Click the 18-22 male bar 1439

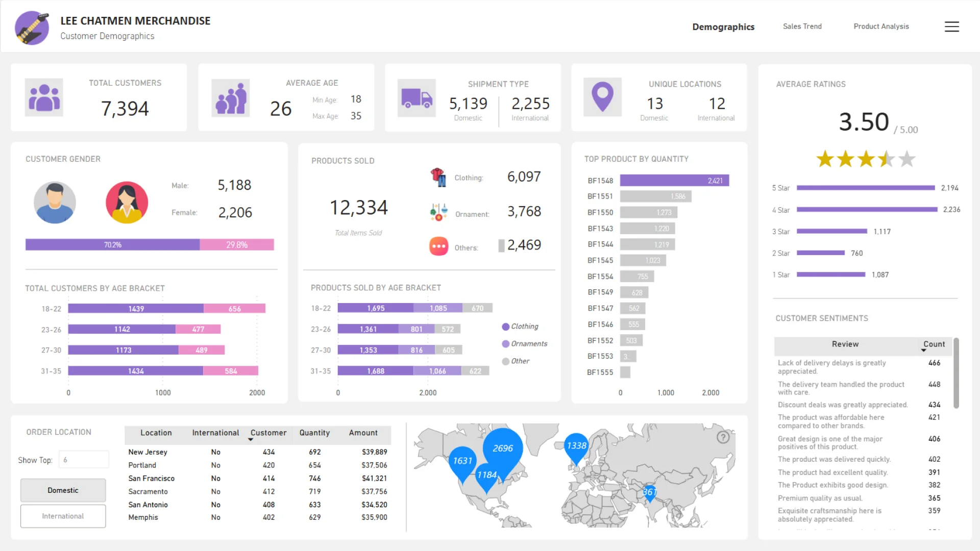point(136,309)
